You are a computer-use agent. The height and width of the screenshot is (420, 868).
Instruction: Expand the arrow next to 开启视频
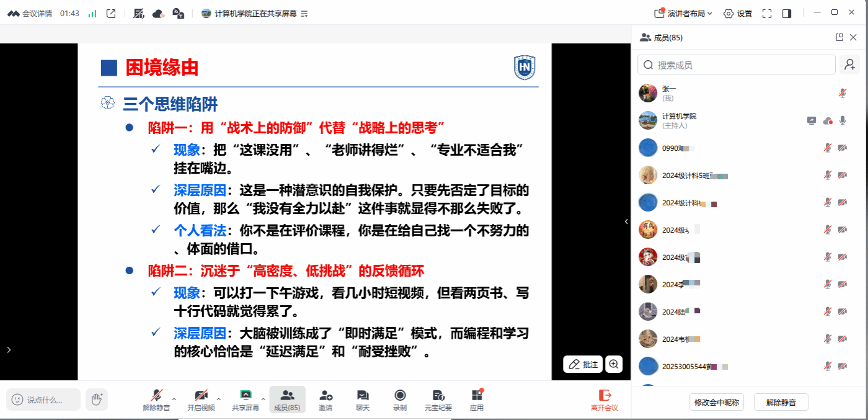[218, 399]
